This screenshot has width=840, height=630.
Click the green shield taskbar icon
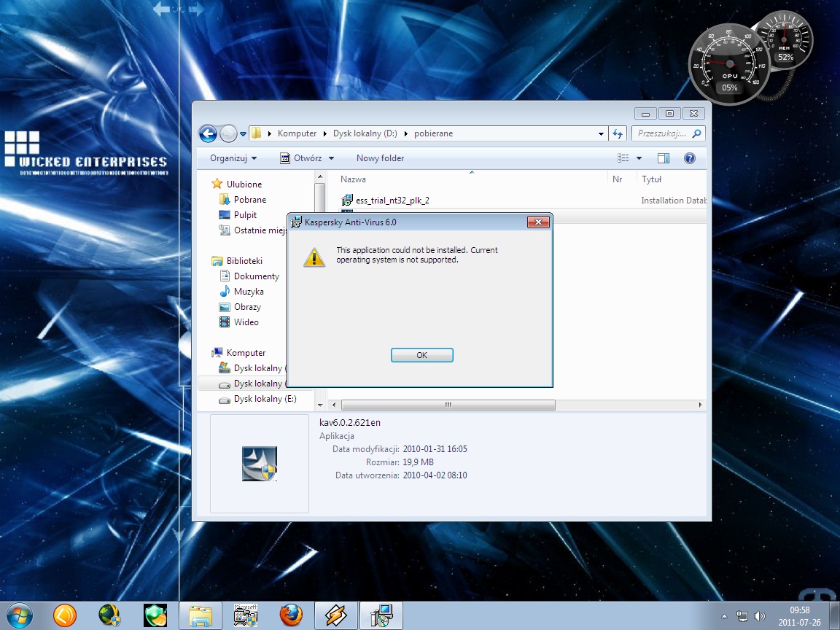pyautogui.click(x=155, y=615)
